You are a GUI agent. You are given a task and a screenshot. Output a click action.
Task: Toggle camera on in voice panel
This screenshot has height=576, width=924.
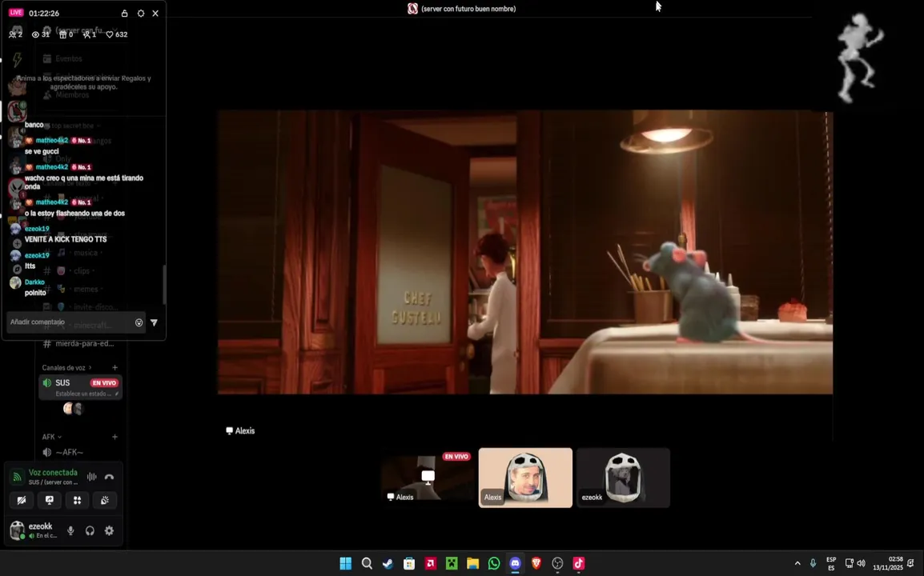(22, 500)
